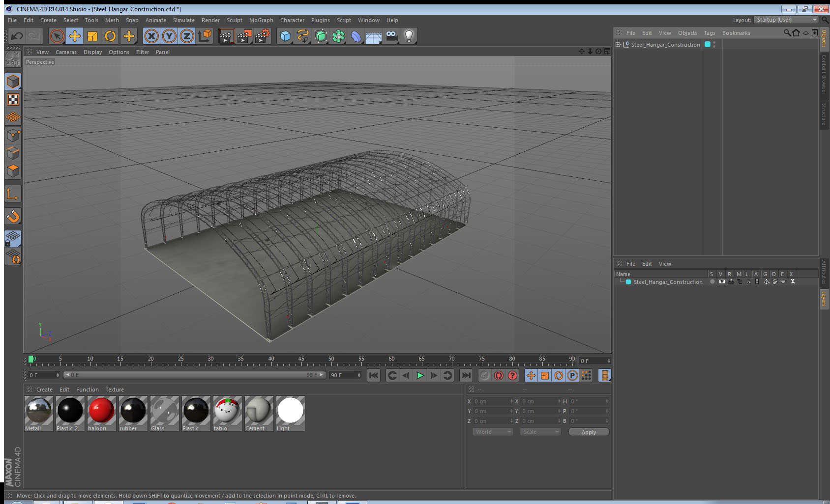Toggle the Z axis lock

pyautogui.click(x=187, y=36)
